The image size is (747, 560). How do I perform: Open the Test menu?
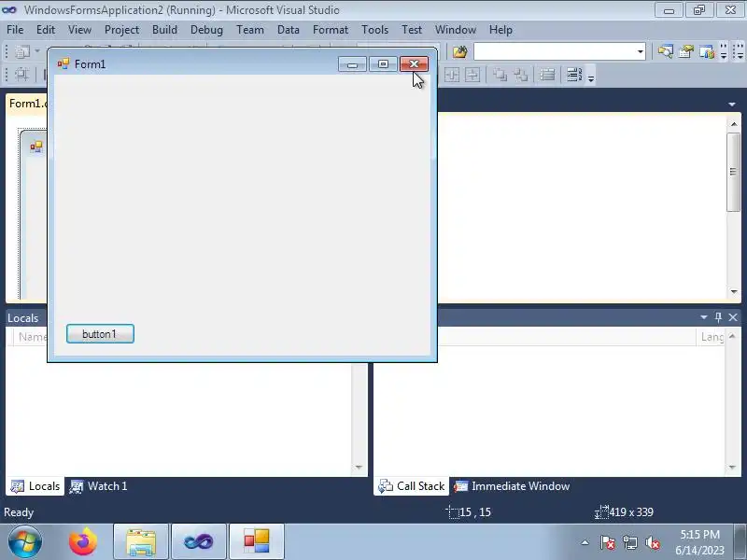click(412, 30)
